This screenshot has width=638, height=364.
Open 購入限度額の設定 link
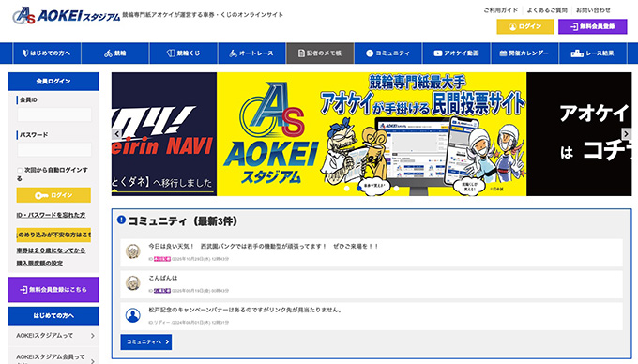click(x=39, y=264)
